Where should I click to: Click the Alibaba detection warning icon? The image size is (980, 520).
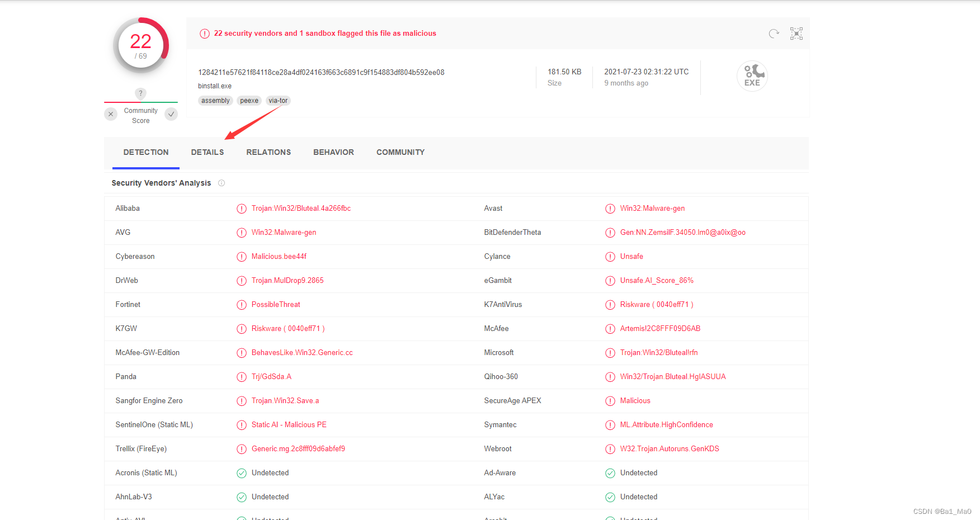(x=242, y=209)
